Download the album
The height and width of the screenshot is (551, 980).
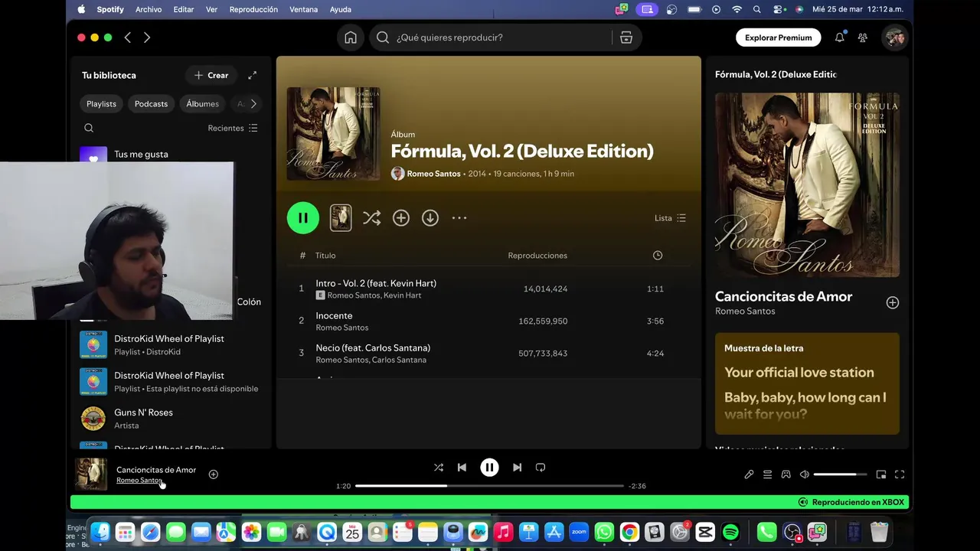(x=430, y=218)
